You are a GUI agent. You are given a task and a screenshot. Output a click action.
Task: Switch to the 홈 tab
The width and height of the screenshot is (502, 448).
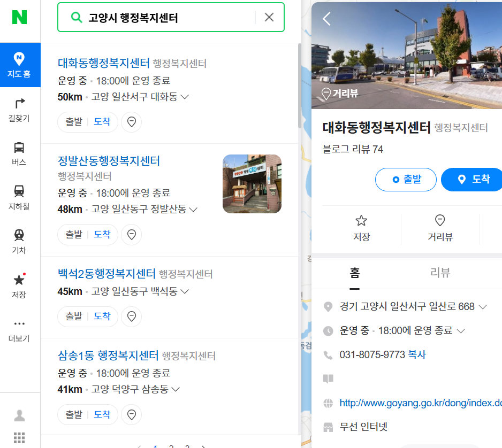click(x=354, y=273)
